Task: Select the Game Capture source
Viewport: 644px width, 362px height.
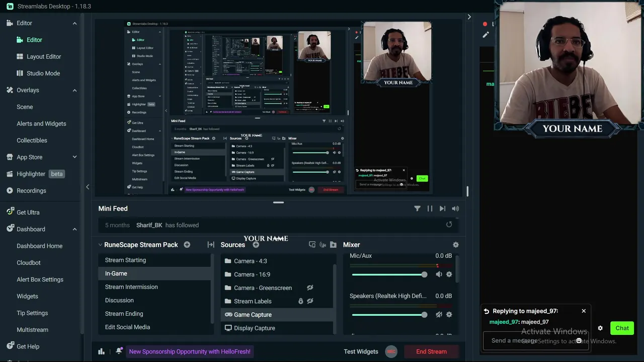Action: [277, 315]
